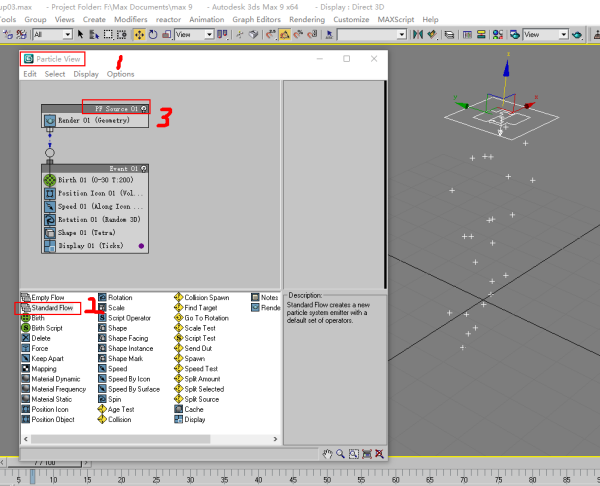The image size is (600, 486).
Task: Activate the Select Object arrow tool
Action: pyautogui.click(x=80, y=34)
